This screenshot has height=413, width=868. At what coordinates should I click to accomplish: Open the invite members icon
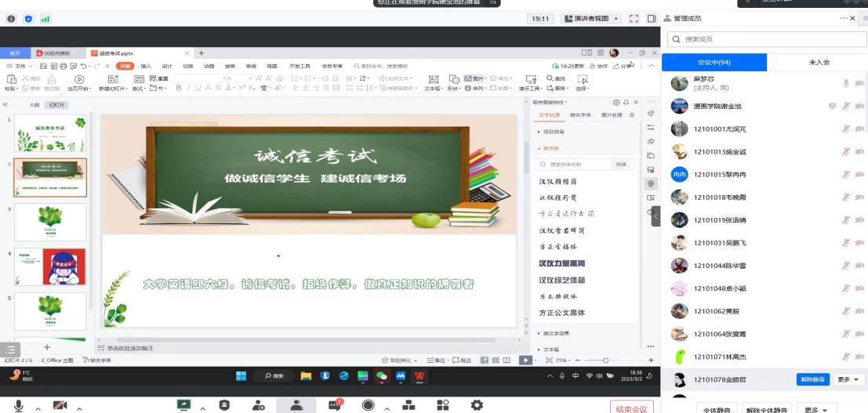point(258,405)
